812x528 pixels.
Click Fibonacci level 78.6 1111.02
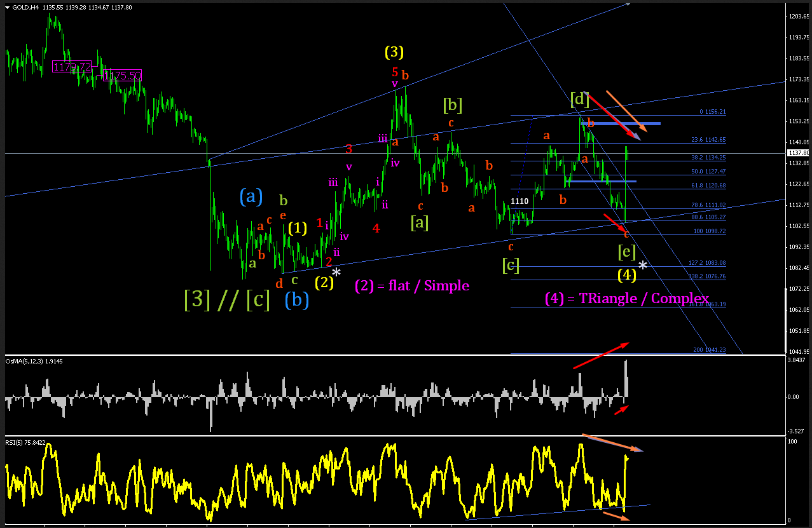click(708, 205)
